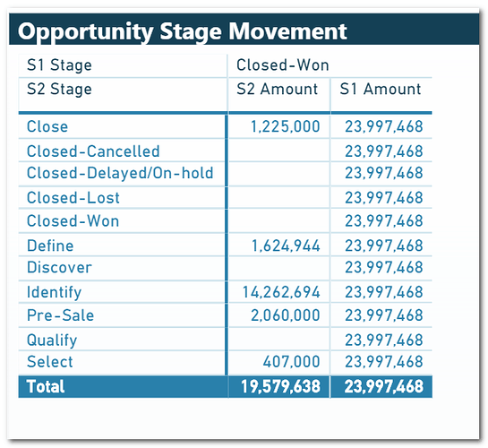Select the Pre-Sale row label

pos(60,315)
